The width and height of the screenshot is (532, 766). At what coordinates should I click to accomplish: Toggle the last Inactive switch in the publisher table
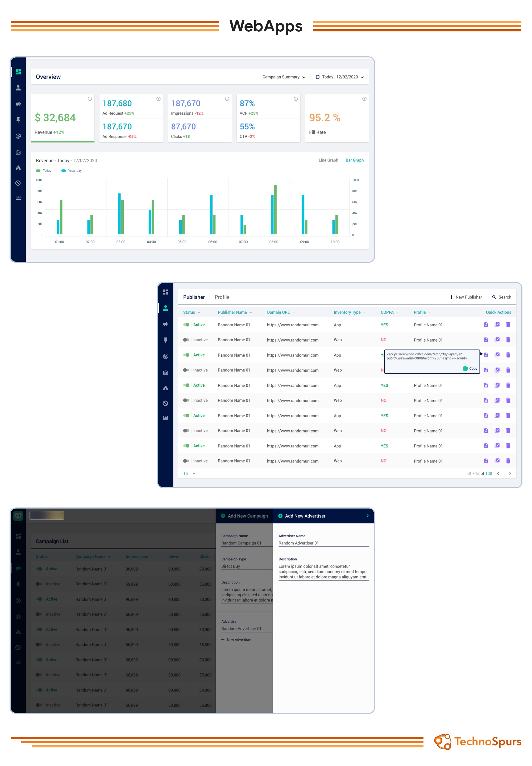pos(186,461)
